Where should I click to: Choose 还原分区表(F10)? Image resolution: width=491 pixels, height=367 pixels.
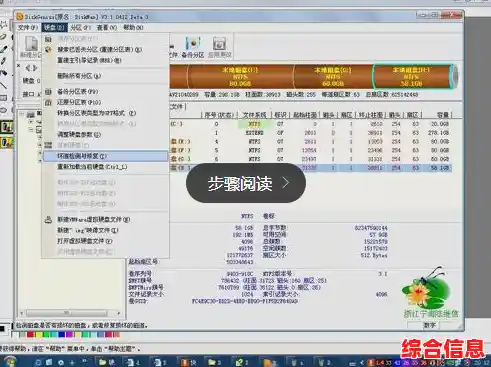click(105, 102)
